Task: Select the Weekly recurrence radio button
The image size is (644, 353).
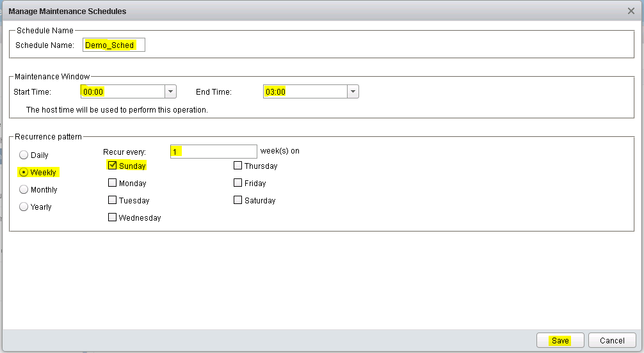Action: tap(24, 172)
